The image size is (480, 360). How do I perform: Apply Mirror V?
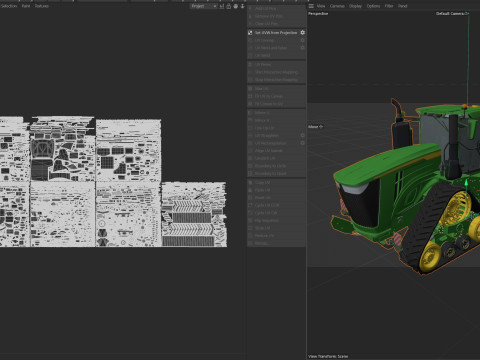[276, 121]
